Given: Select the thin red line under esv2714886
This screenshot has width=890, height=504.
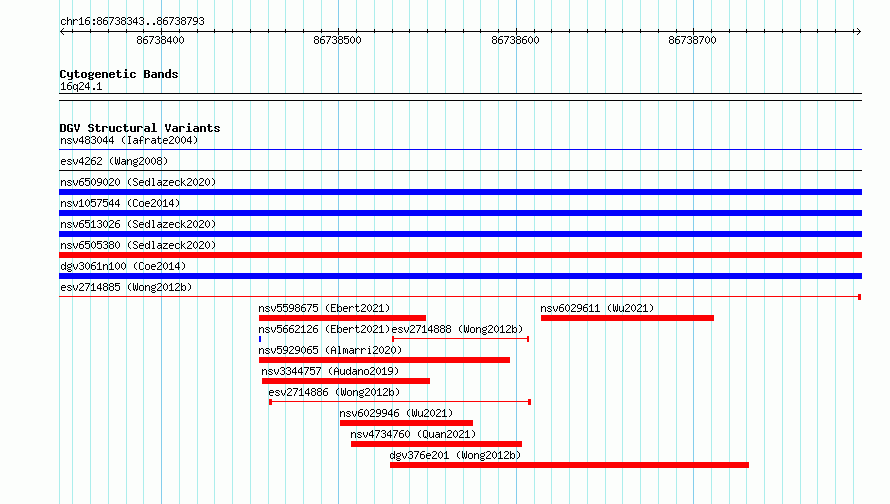Looking at the screenshot, I should pyautogui.click(x=400, y=402).
